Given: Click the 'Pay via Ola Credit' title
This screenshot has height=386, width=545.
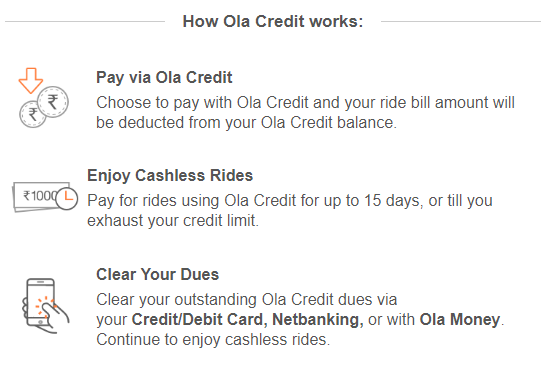Looking at the screenshot, I should [164, 77].
